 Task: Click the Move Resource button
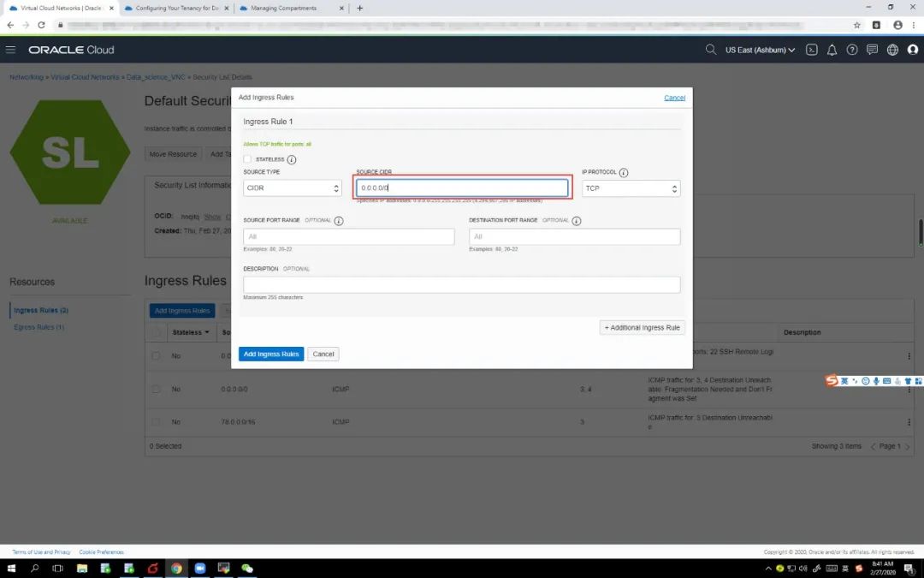pyautogui.click(x=173, y=154)
